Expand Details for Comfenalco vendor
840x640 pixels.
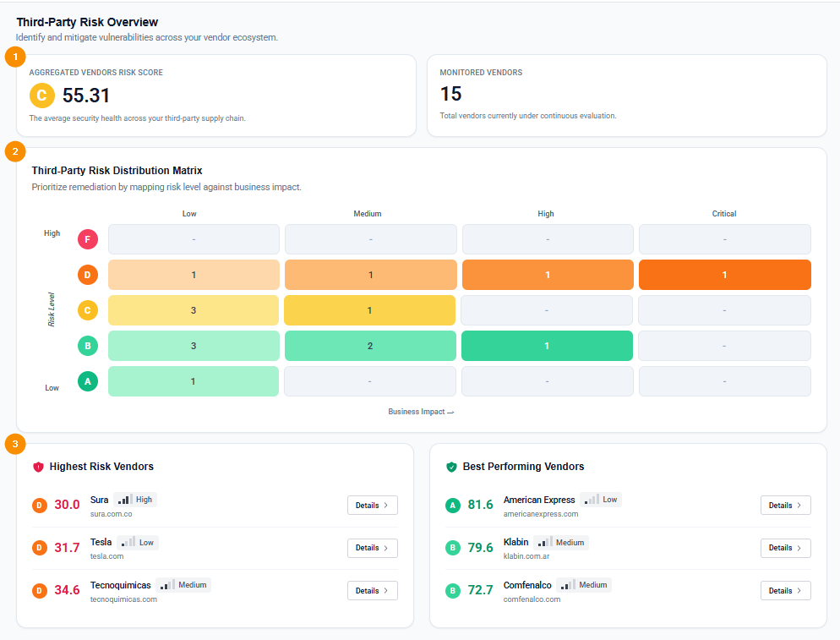(x=785, y=590)
